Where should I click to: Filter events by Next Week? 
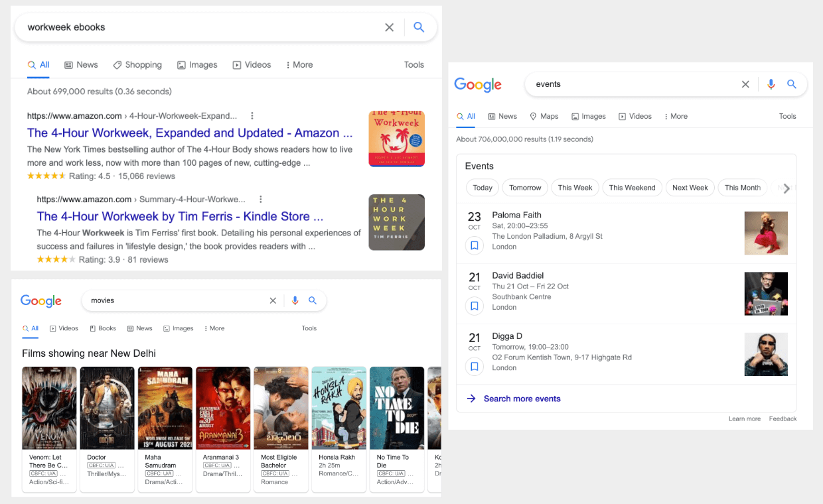690,188
